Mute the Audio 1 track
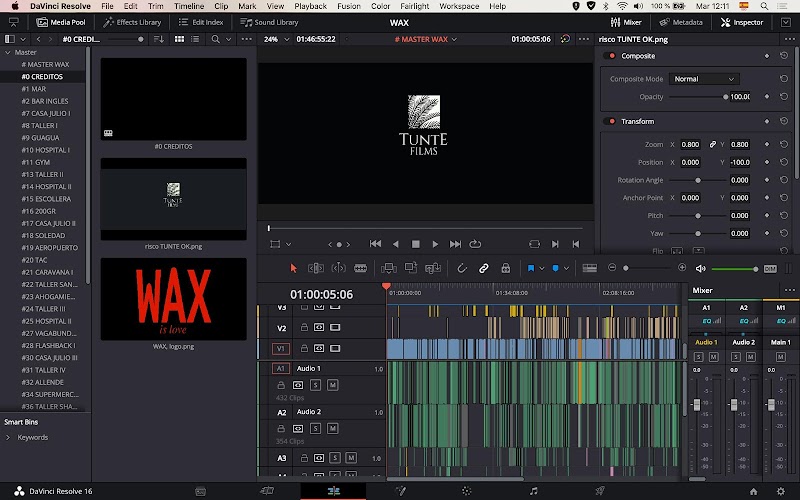 (332, 385)
